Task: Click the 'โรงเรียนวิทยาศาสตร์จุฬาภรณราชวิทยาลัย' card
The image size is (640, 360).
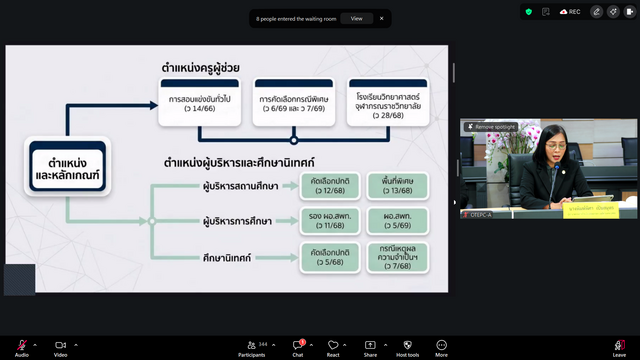Action: pos(388,102)
